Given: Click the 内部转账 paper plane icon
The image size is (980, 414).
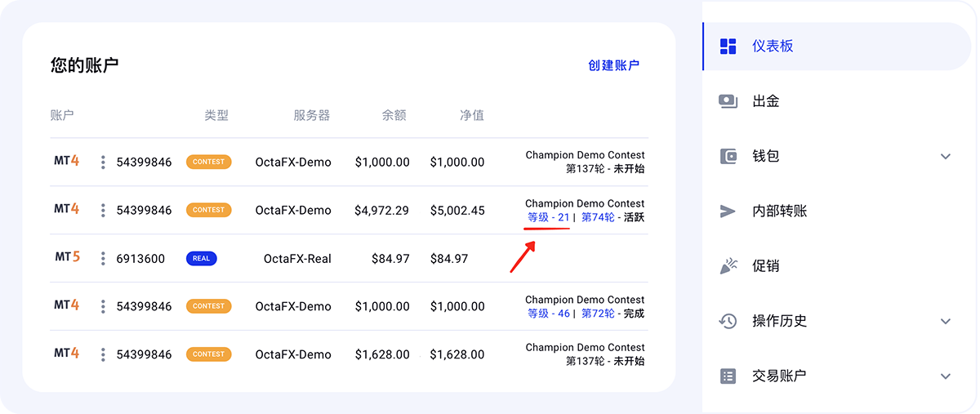Looking at the screenshot, I should pyautogui.click(x=728, y=211).
